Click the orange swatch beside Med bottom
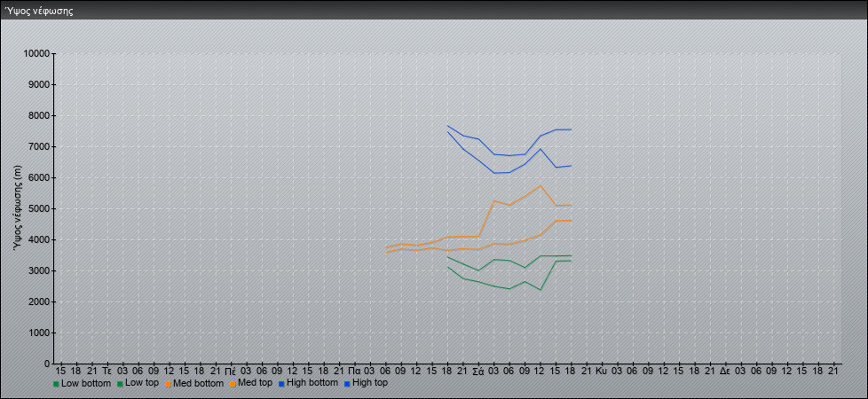This screenshot has height=399, width=868. [x=168, y=384]
